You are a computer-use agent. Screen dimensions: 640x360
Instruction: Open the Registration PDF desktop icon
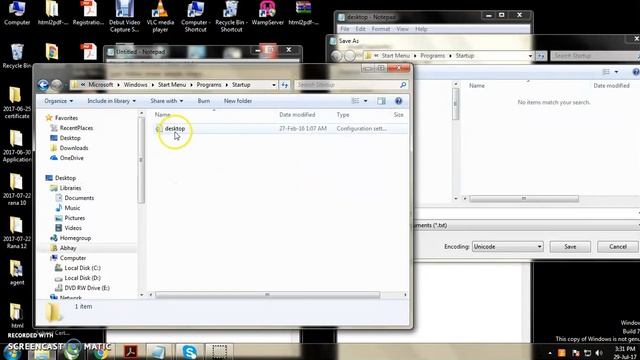coord(88,13)
